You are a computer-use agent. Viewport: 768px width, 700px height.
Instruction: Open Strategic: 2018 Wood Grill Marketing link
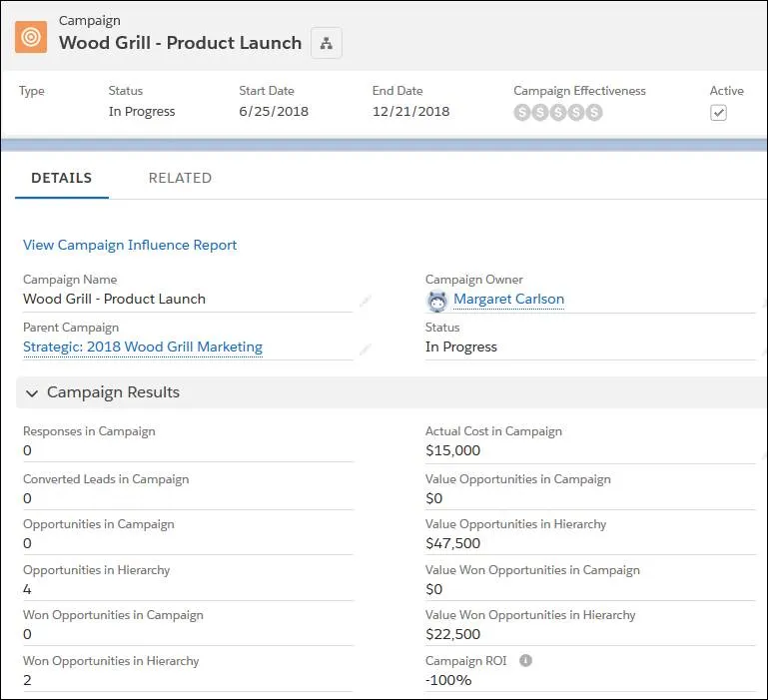click(x=143, y=347)
